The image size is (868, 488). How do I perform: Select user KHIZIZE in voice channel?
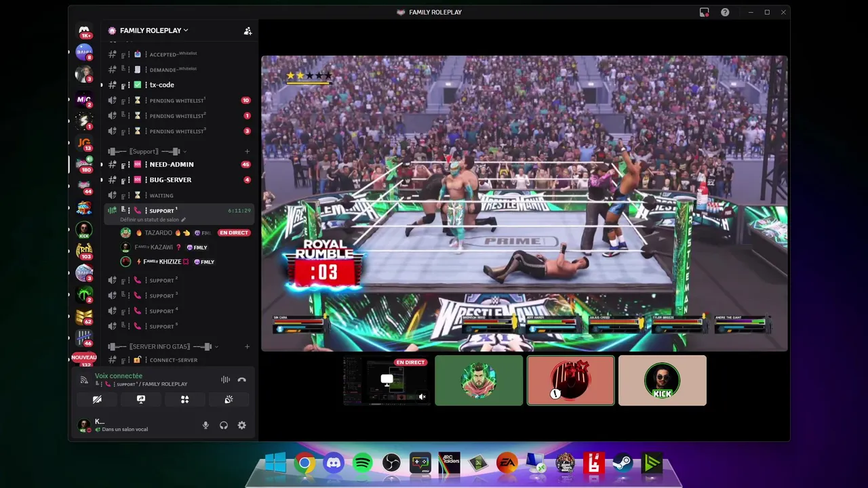185,262
